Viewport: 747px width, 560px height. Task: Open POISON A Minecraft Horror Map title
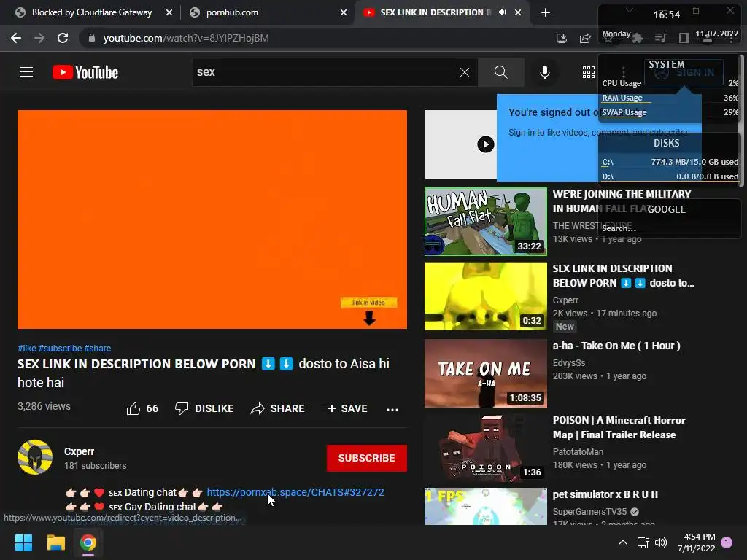(x=619, y=427)
